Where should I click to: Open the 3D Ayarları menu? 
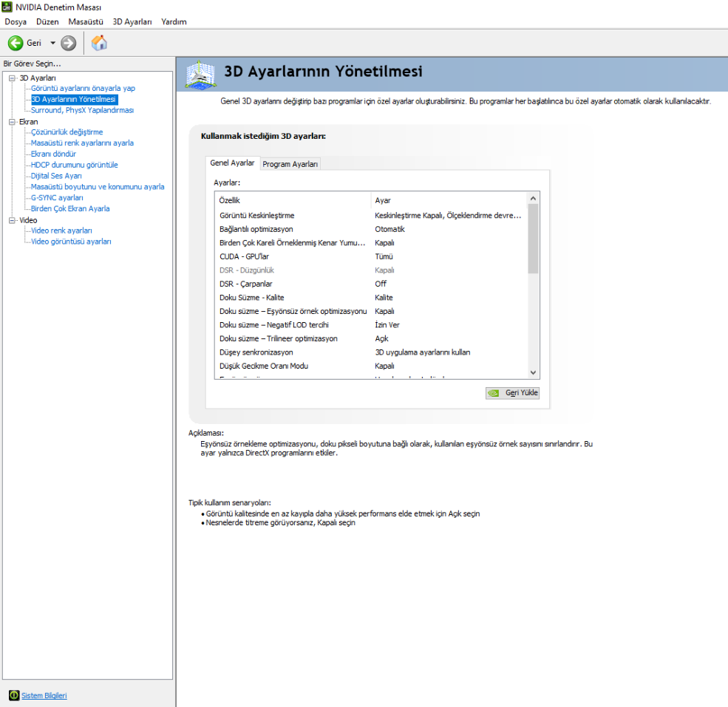click(x=132, y=22)
